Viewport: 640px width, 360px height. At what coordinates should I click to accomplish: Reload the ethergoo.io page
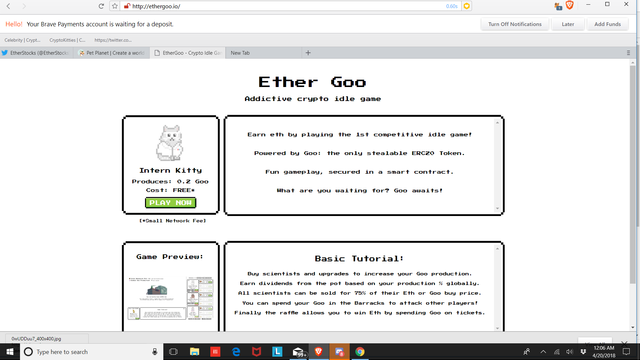click(101, 6)
